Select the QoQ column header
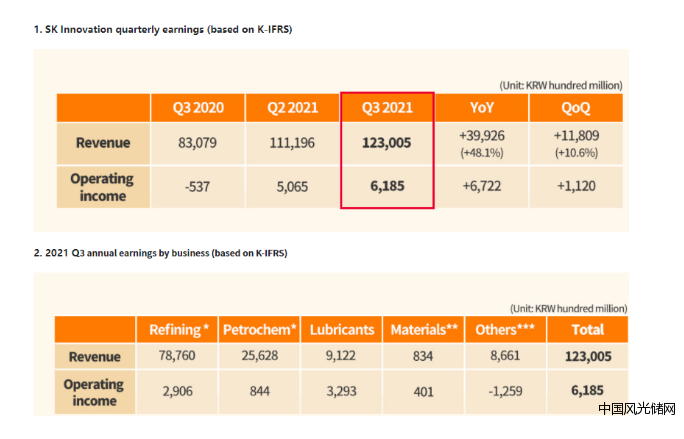Image resolution: width=684 pixels, height=439 pixels. click(x=576, y=107)
